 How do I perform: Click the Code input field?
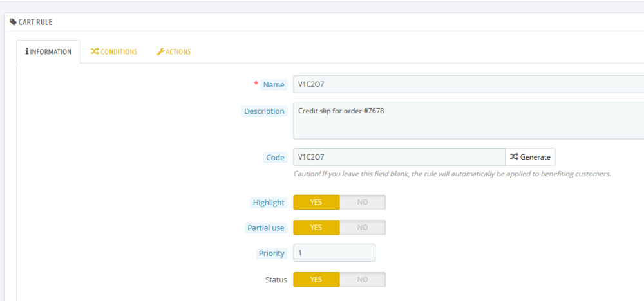coord(399,157)
